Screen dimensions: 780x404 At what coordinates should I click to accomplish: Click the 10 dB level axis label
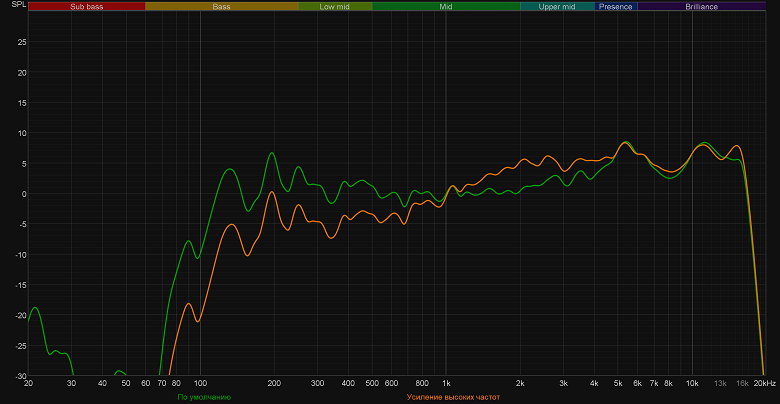point(22,133)
